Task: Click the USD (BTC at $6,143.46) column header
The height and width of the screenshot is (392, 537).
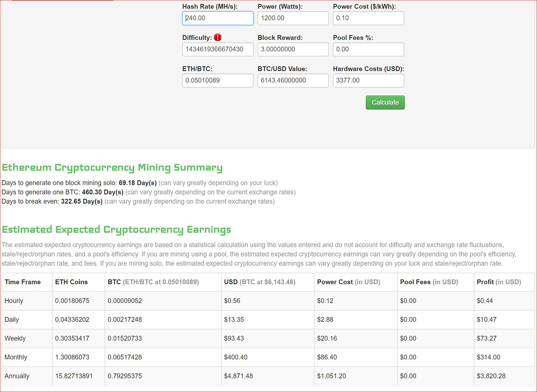Action: click(260, 282)
